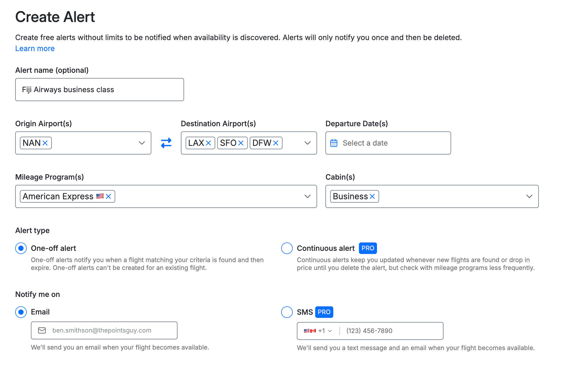The height and width of the screenshot is (365, 588).
Task: Choose SMS notification radio option
Action: [x=287, y=312]
